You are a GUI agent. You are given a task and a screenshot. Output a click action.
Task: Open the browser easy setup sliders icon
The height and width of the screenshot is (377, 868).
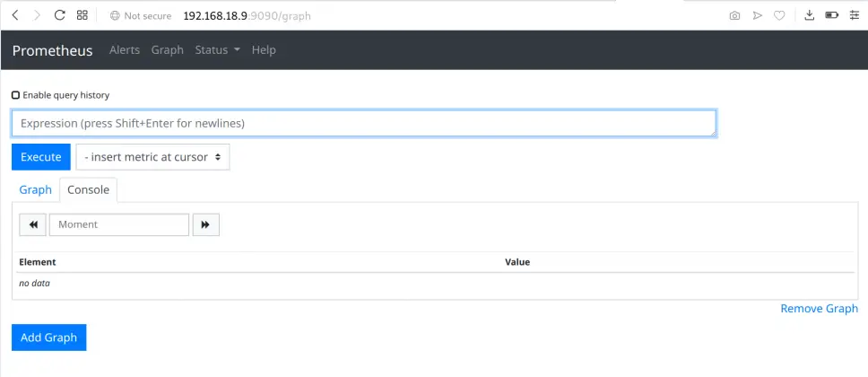(x=855, y=15)
